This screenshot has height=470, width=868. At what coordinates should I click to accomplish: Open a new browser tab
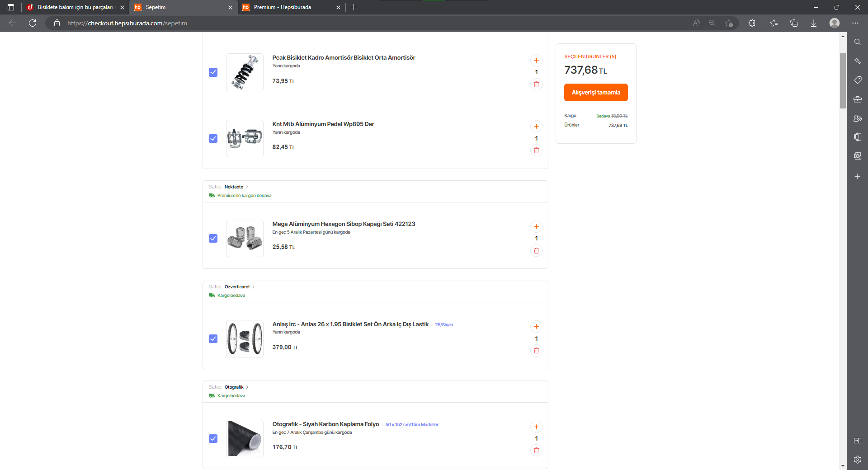tap(354, 7)
